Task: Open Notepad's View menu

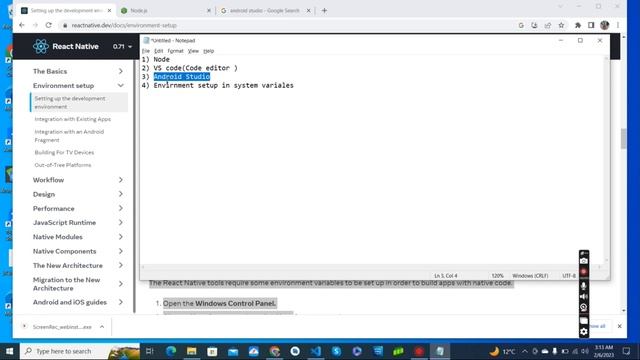Action: click(193, 51)
